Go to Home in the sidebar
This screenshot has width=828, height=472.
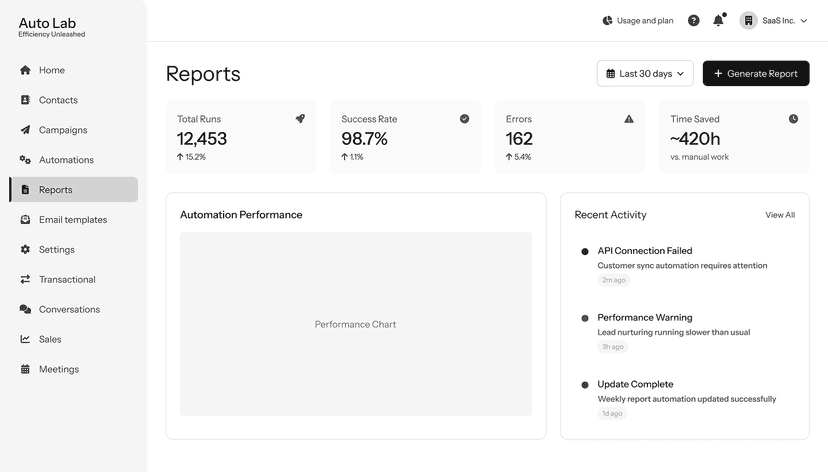click(73, 70)
